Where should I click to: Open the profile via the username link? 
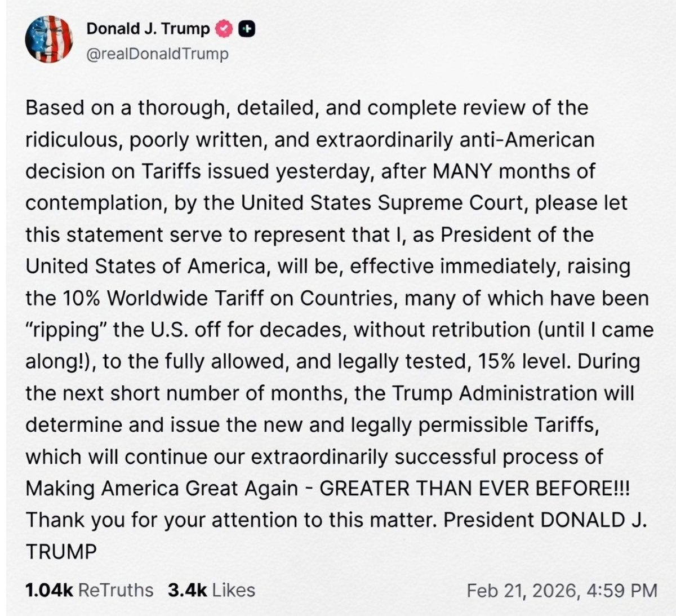click(x=157, y=54)
